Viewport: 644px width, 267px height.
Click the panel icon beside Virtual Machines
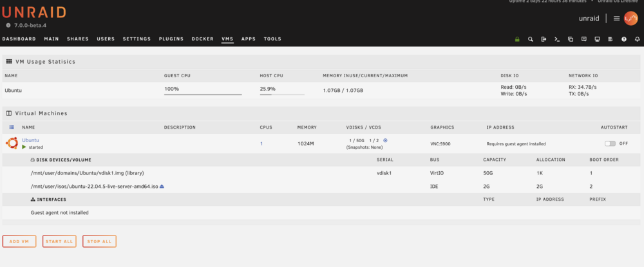(x=8, y=113)
